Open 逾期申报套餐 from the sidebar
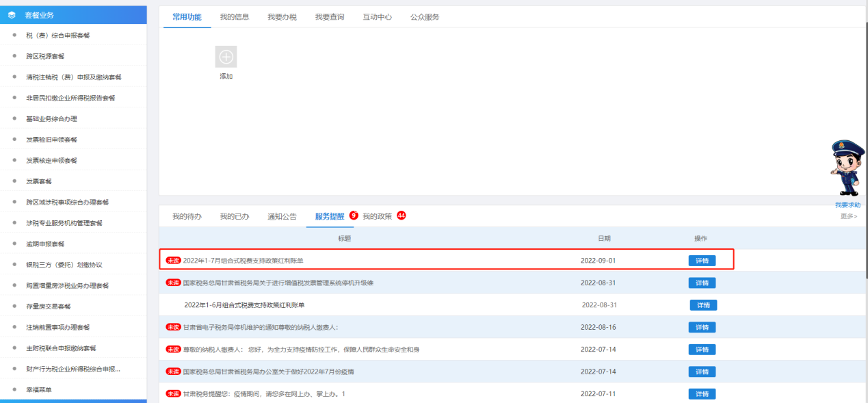Screen dimensions: 868x403 pos(45,244)
